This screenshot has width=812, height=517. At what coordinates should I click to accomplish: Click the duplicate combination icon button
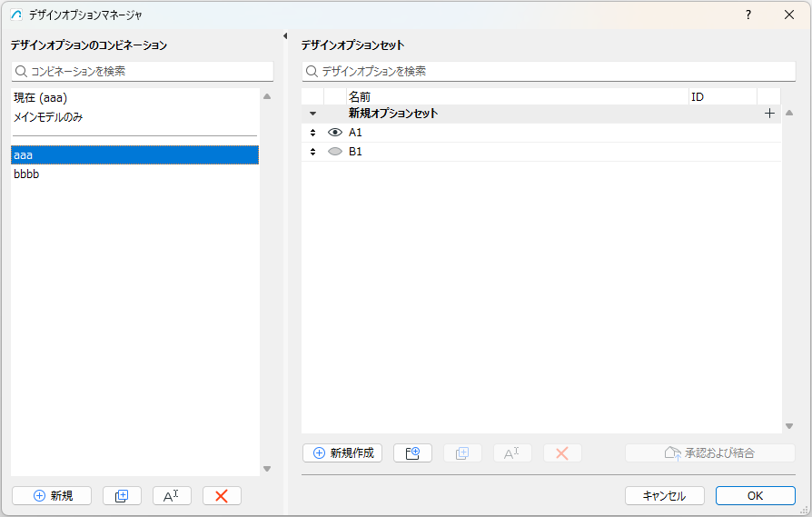point(122,496)
